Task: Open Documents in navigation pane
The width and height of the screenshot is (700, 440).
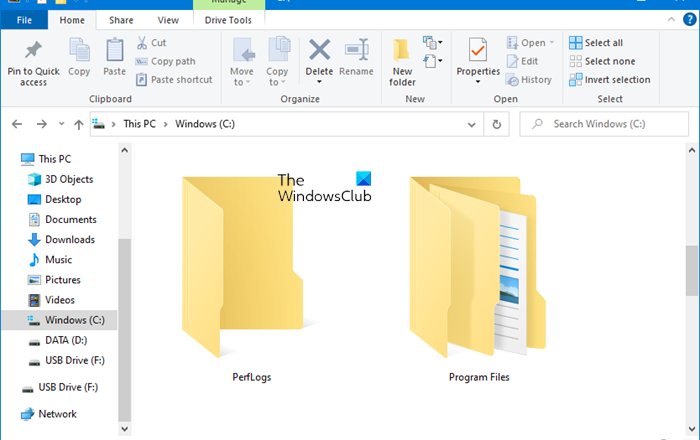Action: pos(62,219)
